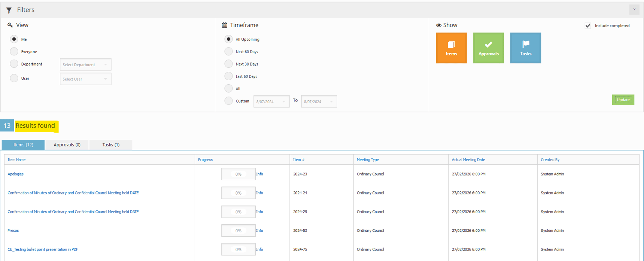Click the Filters funnel icon
The width and height of the screenshot is (644, 261).
(9, 10)
